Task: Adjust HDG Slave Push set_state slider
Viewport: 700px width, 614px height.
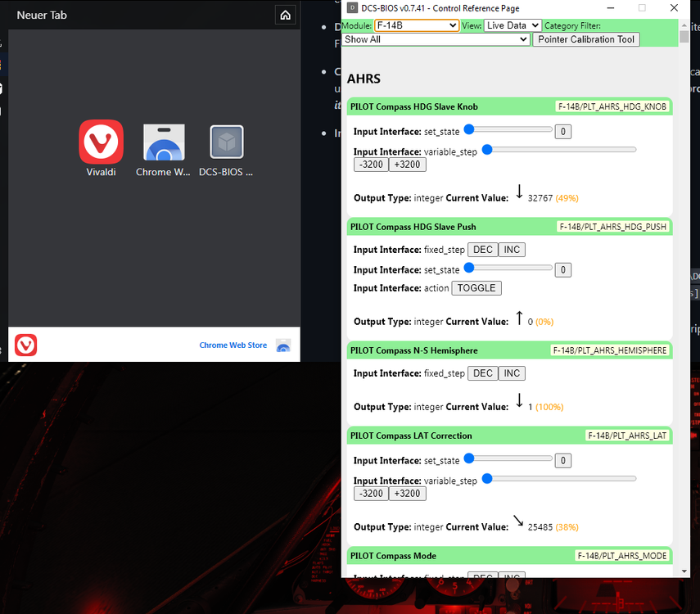Action: click(508, 268)
